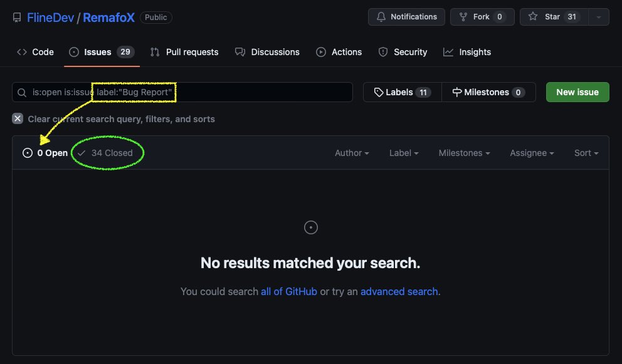Viewport: 622px width, 364px height.
Task: Click the Public visibility badge
Action: [156, 18]
